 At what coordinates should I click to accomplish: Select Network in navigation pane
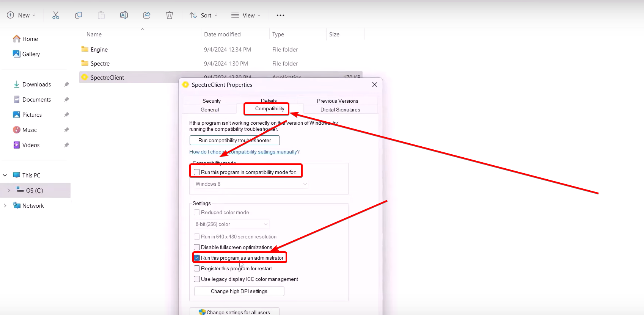(33, 205)
